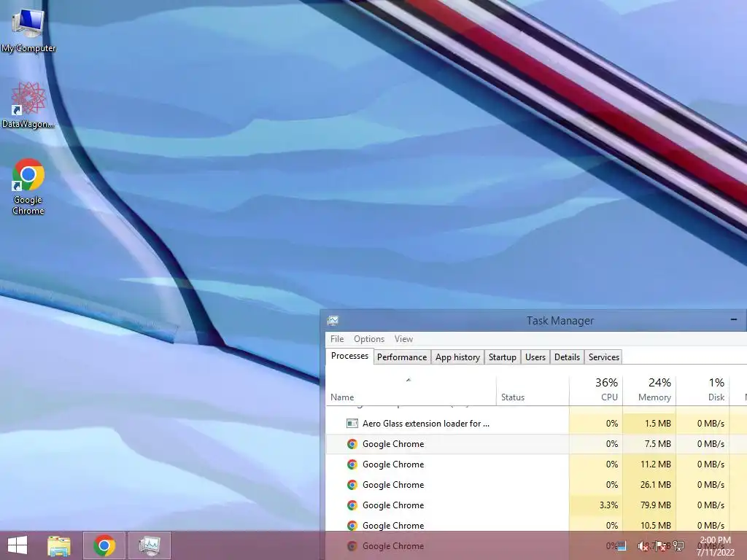The height and width of the screenshot is (560, 747).
Task: Click the Task Manager title bar icon
Action: point(333,321)
